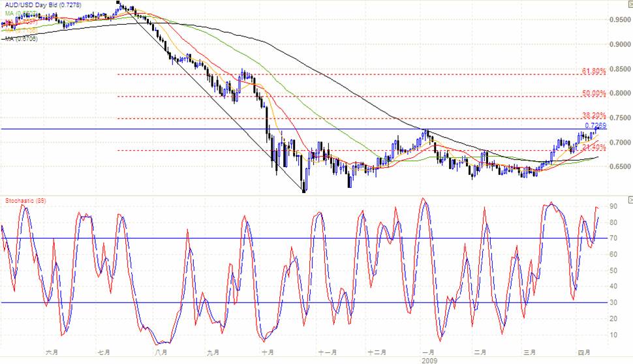Click the 70 stochastic axis value
Screen dimensions: 633x364
coord(613,239)
